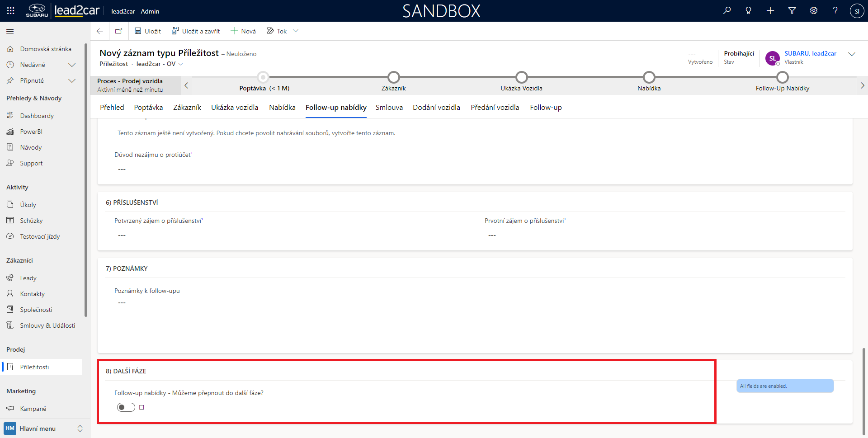Open the app launcher waffle icon
Viewport: 868px width, 438px height.
pyautogui.click(x=11, y=11)
